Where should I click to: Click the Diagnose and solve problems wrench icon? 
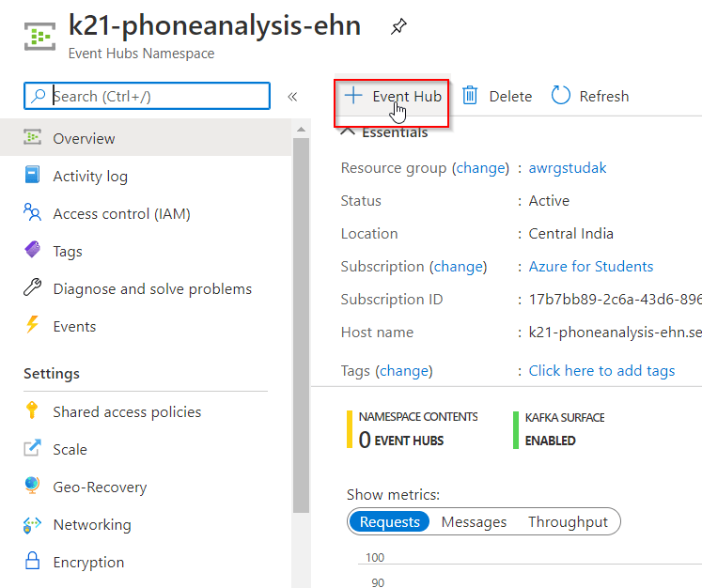pyautogui.click(x=33, y=288)
